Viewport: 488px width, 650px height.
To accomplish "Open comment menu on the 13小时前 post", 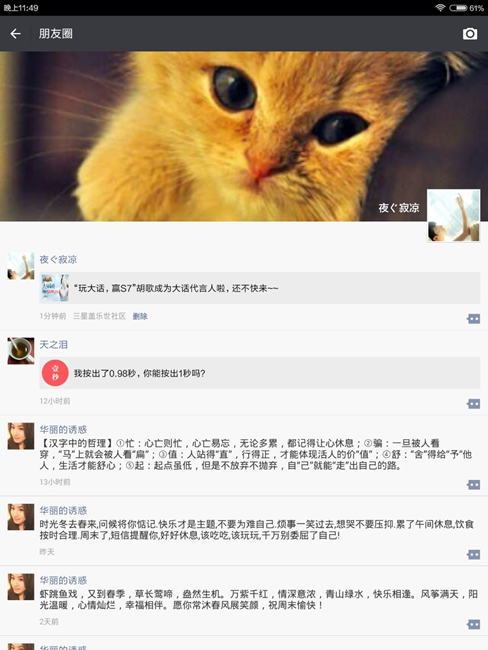I will click(473, 484).
